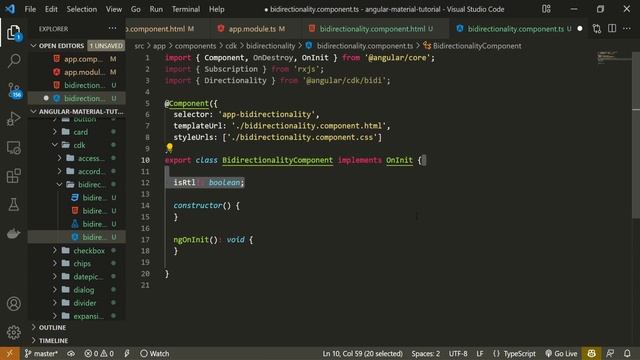The height and width of the screenshot is (360, 640).
Task: Open the Help menu
Action: [216, 9]
